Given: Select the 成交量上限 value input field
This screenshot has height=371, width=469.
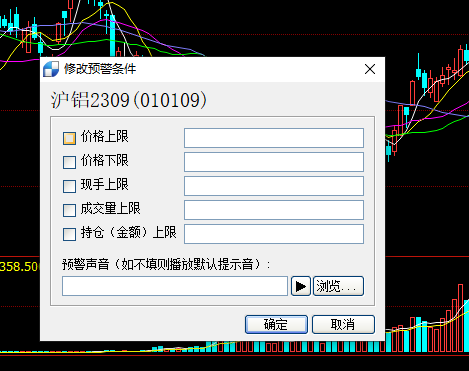Looking at the screenshot, I should click(274, 210).
